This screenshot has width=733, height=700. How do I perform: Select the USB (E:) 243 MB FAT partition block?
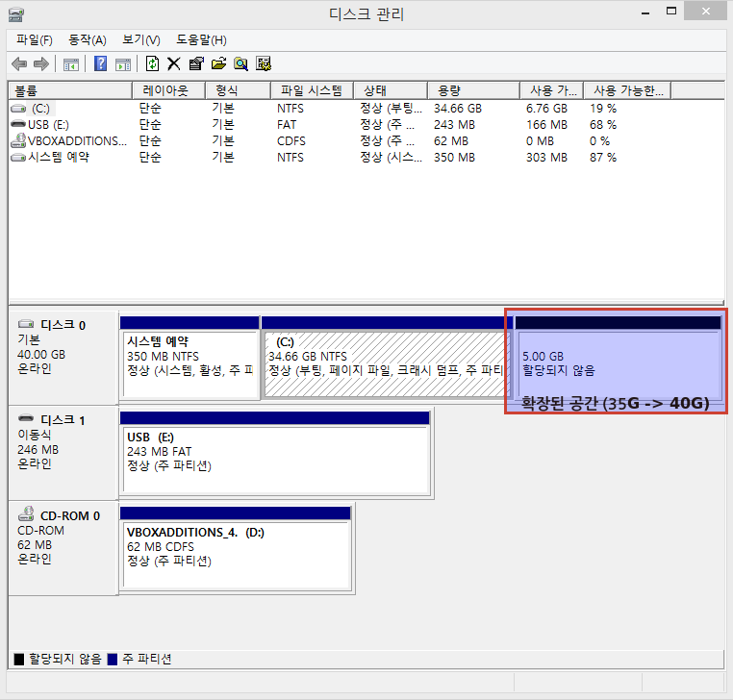275,453
